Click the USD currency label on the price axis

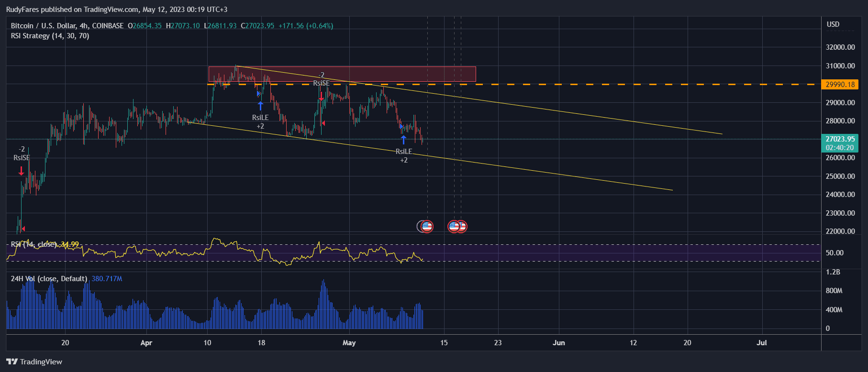coord(833,24)
